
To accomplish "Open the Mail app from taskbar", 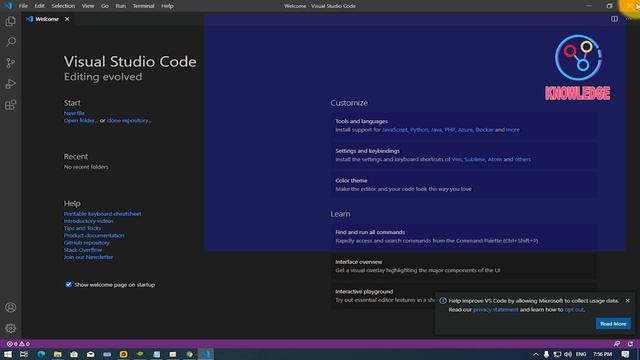I will click(91, 354).
